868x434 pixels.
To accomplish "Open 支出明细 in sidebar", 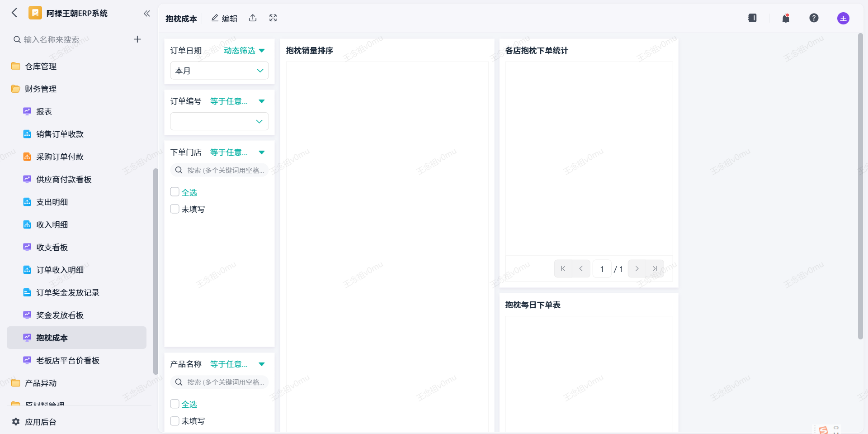I will point(77,202).
